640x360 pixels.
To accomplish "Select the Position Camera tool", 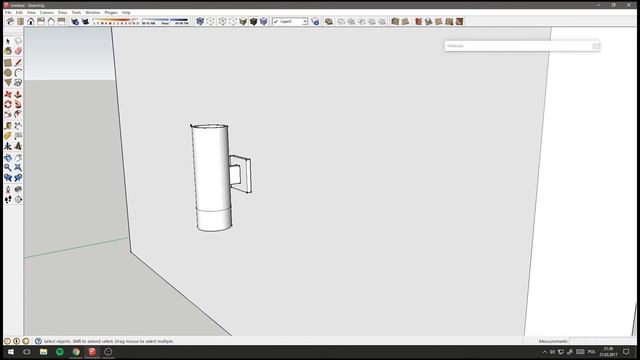I will coord(8,189).
